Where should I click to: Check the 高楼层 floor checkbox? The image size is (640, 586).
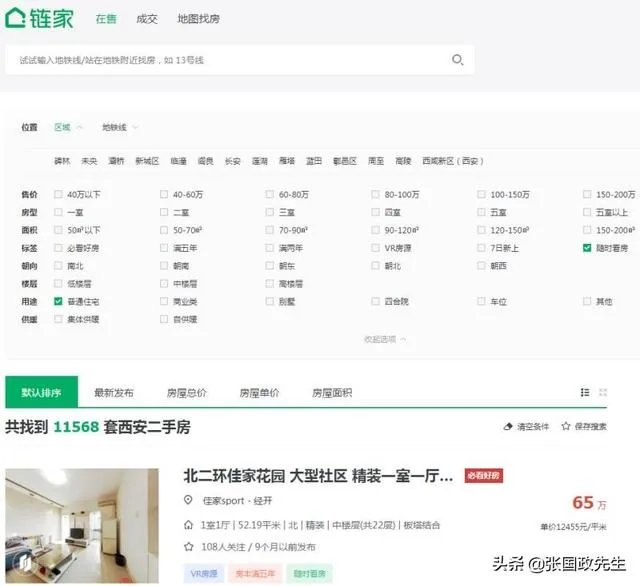pyautogui.click(x=269, y=283)
